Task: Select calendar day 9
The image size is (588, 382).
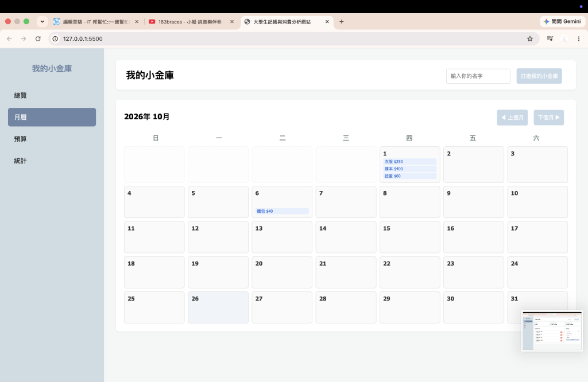Action: (x=474, y=202)
